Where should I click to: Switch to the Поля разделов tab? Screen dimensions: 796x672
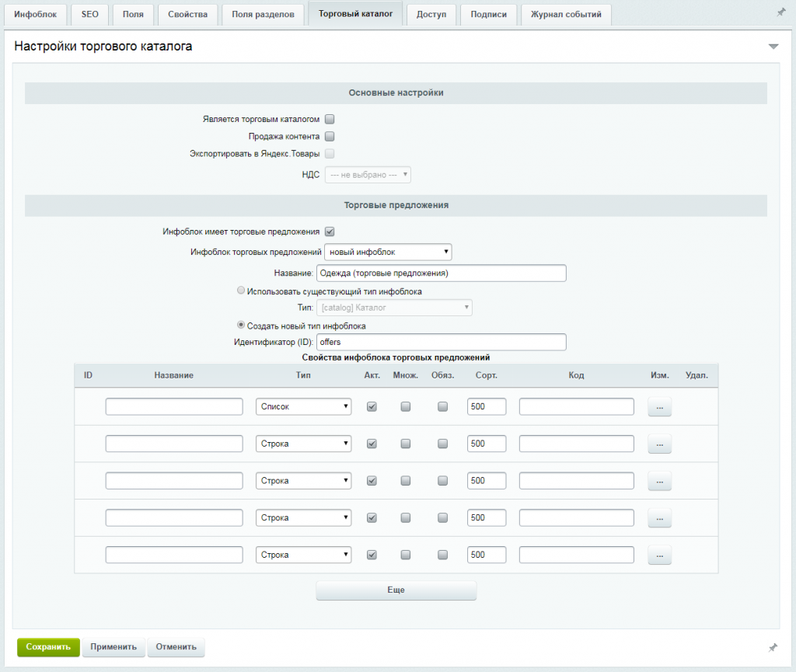click(263, 14)
